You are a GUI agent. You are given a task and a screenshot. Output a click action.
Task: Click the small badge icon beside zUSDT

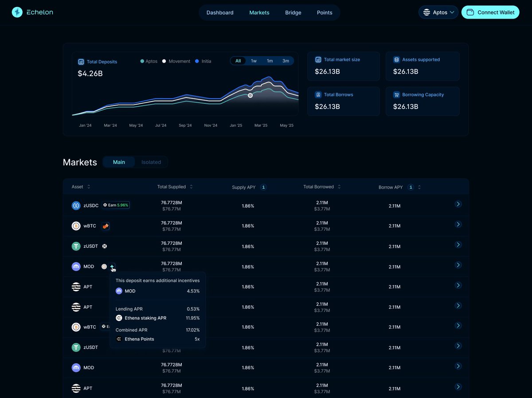pos(105,246)
